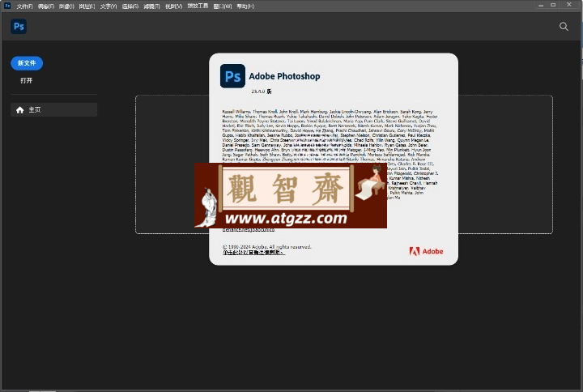This screenshot has width=583, height=392.
Task: Open the 增效工具 menu
Action: click(198, 6)
